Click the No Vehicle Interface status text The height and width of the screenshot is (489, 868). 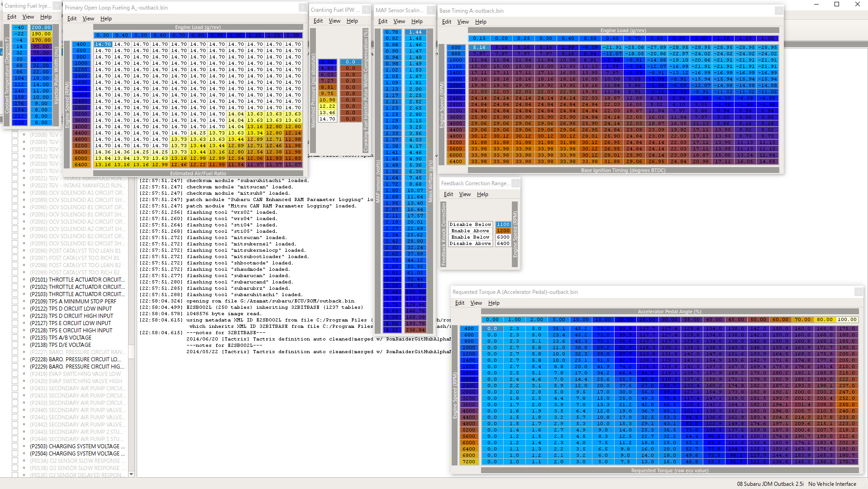832,484
